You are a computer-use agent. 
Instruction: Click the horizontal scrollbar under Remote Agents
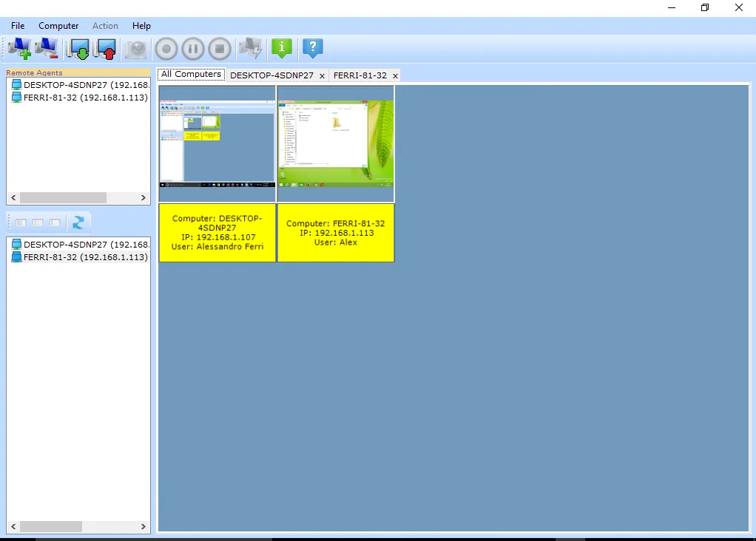click(63, 197)
